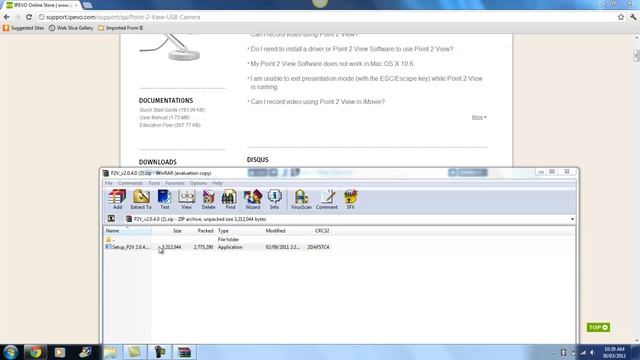This screenshot has height=360, width=640.
Task: Click the green TOP button on webpage
Action: tap(598, 327)
